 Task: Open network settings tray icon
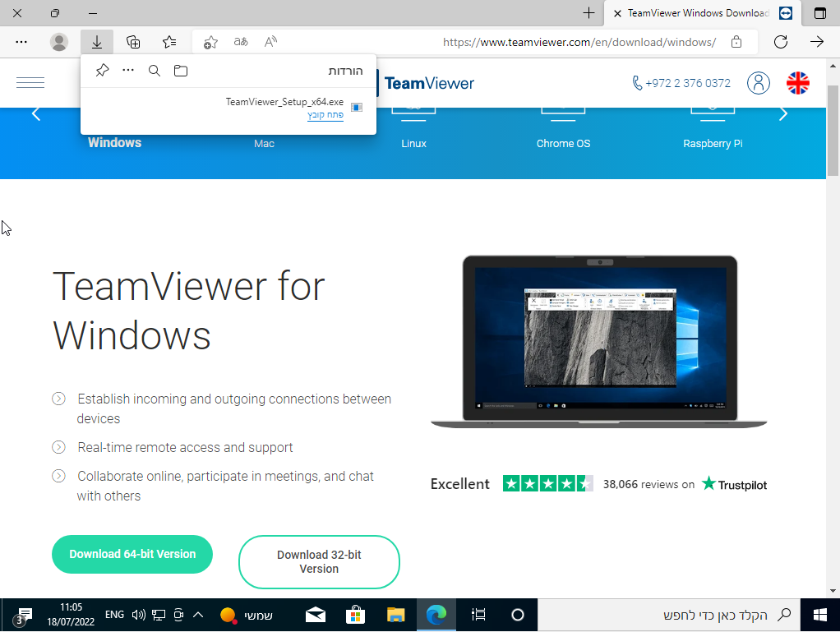159,615
